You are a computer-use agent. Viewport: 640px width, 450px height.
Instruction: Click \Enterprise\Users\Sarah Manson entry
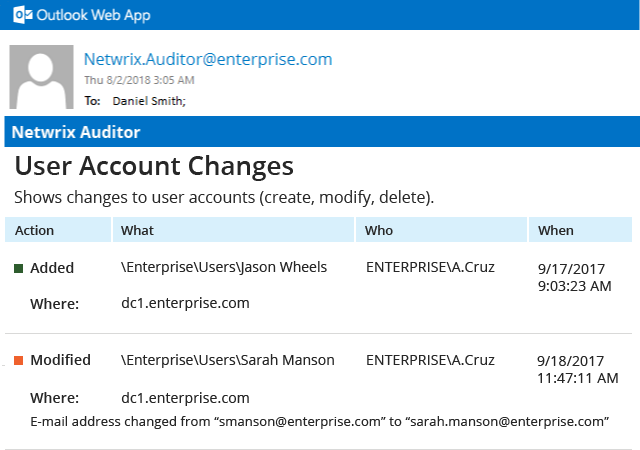click(228, 360)
